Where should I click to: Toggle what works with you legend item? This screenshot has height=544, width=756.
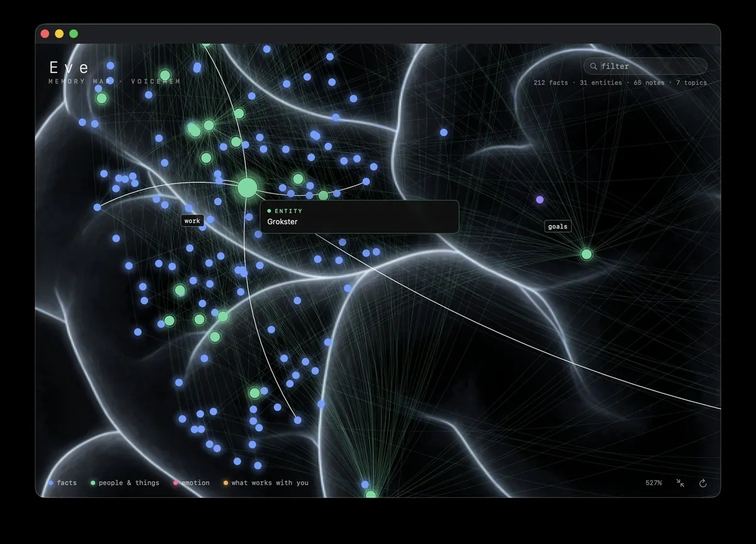click(266, 483)
